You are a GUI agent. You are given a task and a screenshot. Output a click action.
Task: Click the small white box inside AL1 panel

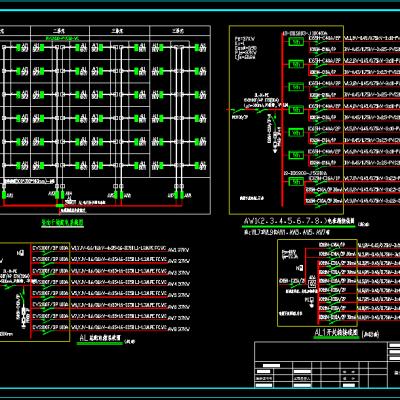point(312,284)
